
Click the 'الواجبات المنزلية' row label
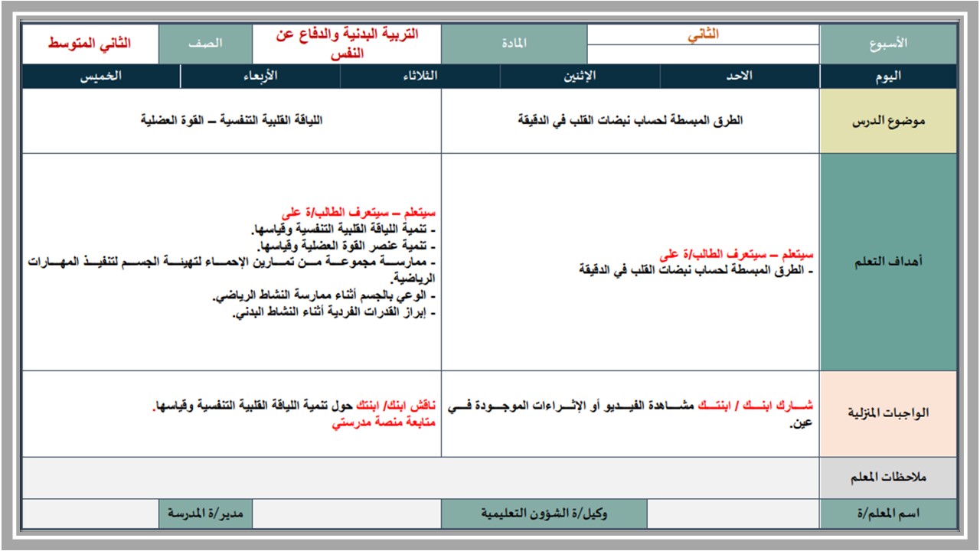coord(888,413)
